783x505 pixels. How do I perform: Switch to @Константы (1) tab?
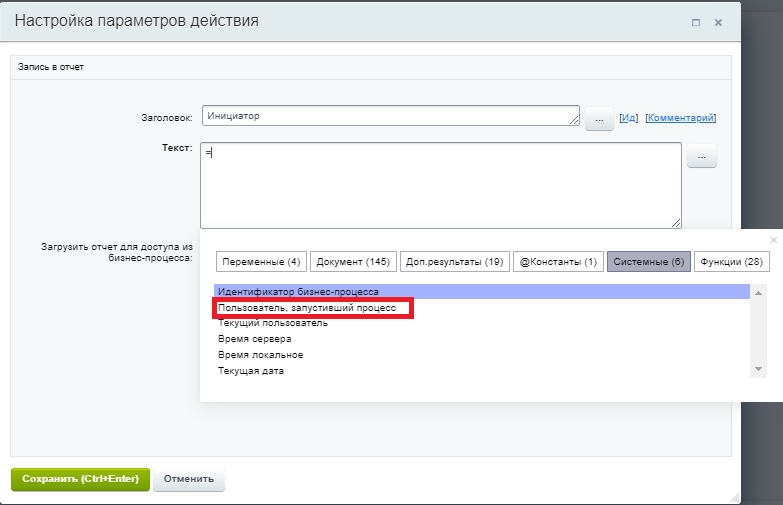point(558,262)
